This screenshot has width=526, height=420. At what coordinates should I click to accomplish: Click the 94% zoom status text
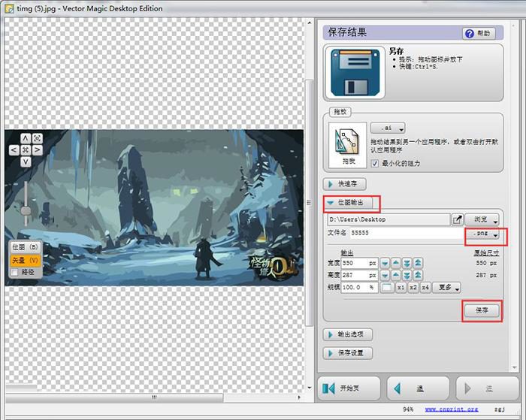pos(408,409)
